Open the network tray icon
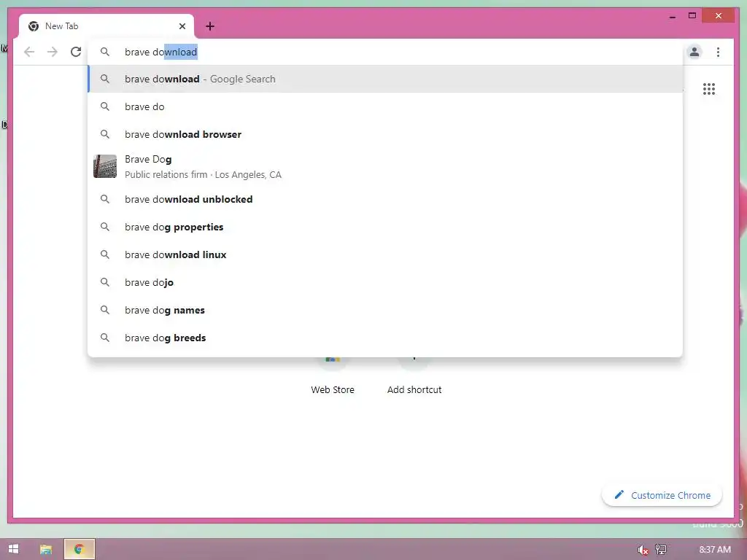The width and height of the screenshot is (747, 560). [661, 550]
